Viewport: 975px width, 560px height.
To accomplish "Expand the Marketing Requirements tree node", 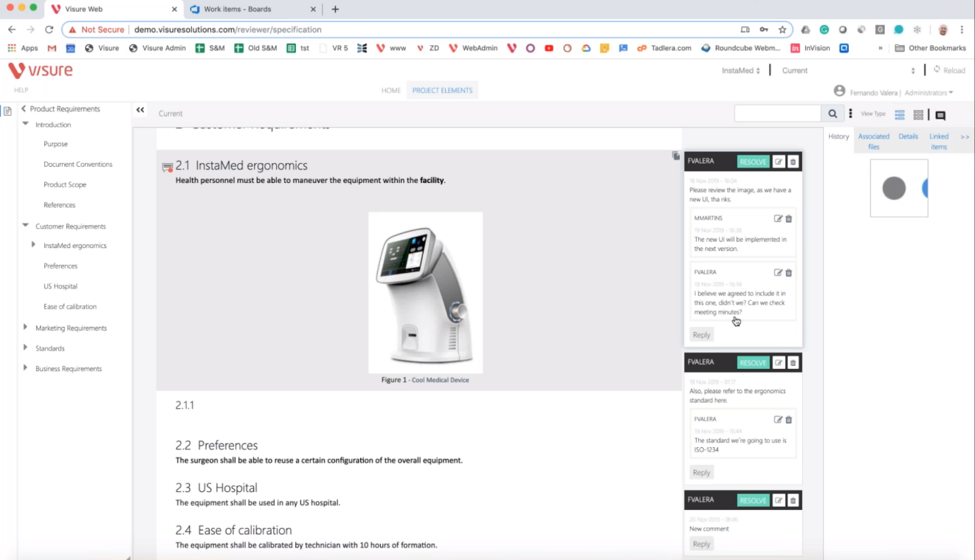I will (25, 327).
